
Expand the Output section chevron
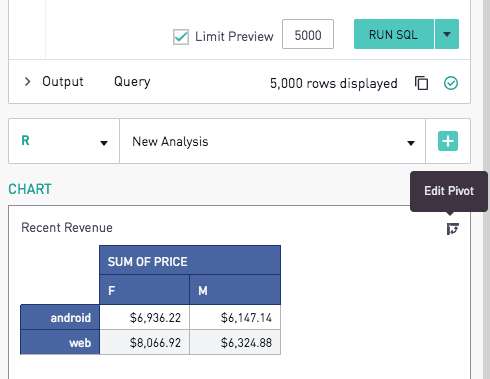coord(27,82)
